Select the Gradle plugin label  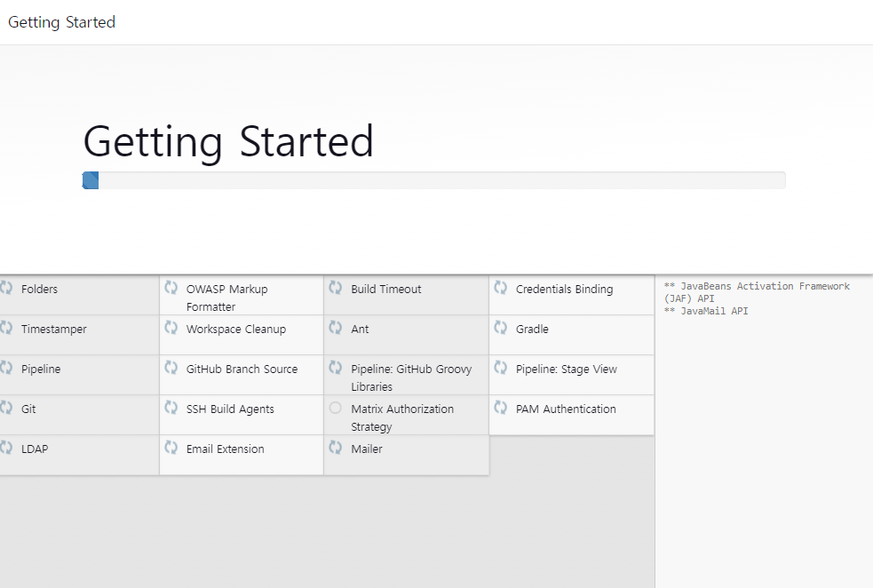[532, 329]
